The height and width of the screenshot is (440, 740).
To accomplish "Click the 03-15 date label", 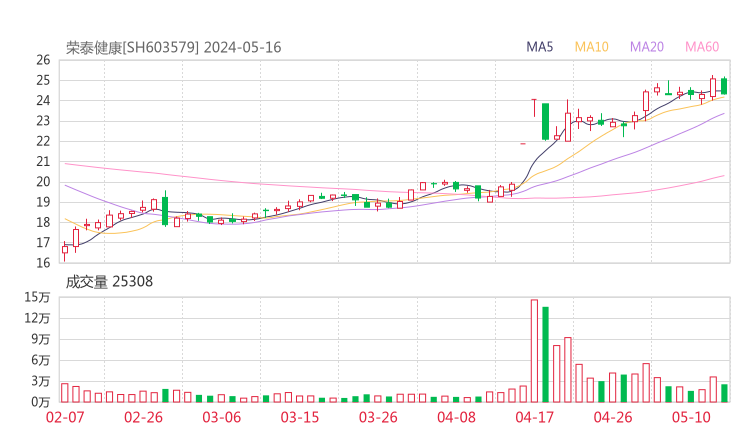I will (300, 417).
